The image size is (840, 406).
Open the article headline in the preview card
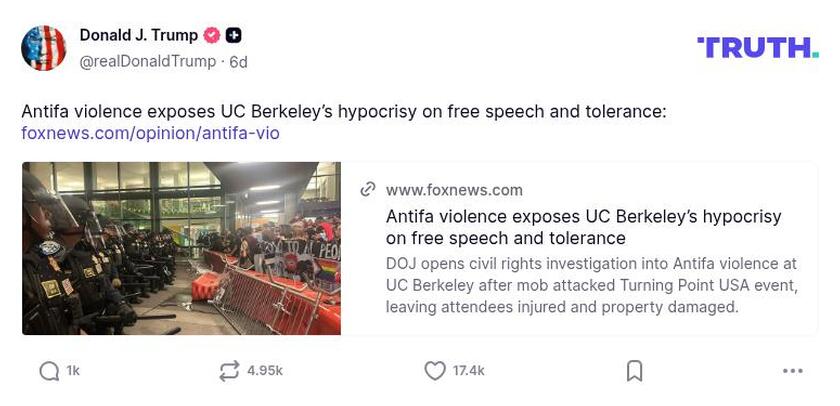(583, 227)
